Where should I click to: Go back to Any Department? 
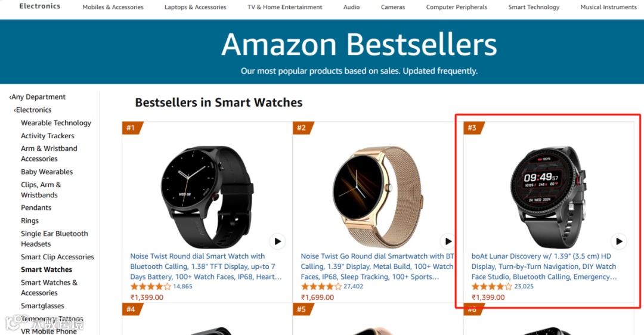(38, 97)
